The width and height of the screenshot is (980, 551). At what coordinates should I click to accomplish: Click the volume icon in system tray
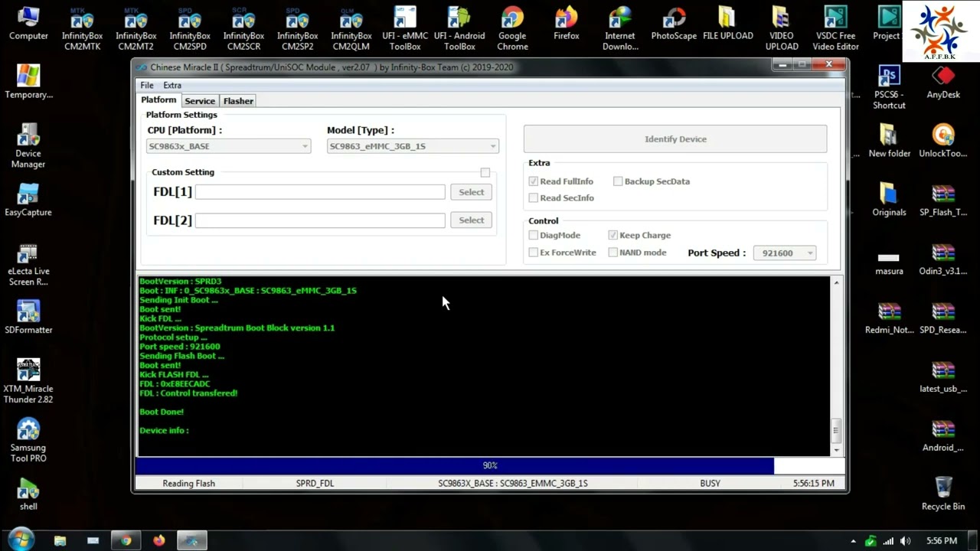[906, 541]
